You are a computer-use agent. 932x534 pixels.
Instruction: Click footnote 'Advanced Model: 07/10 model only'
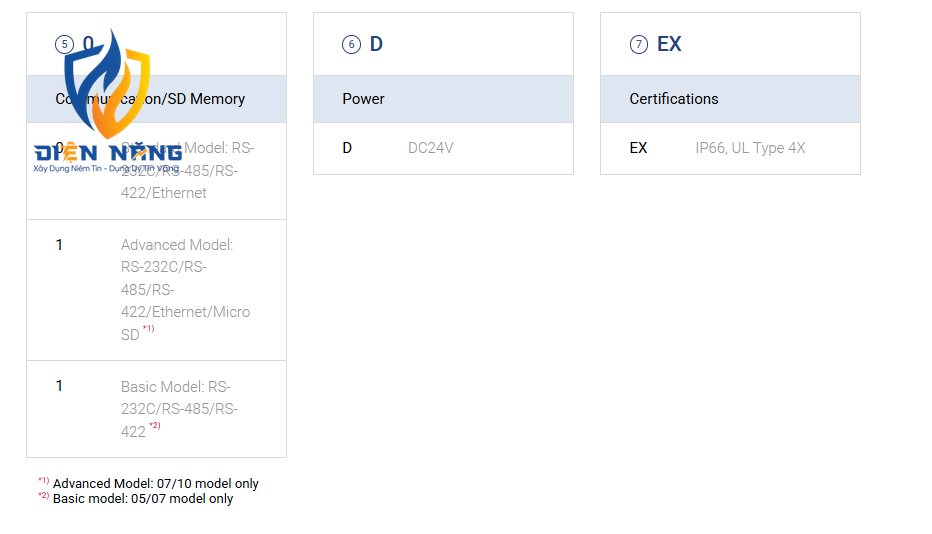[156, 483]
